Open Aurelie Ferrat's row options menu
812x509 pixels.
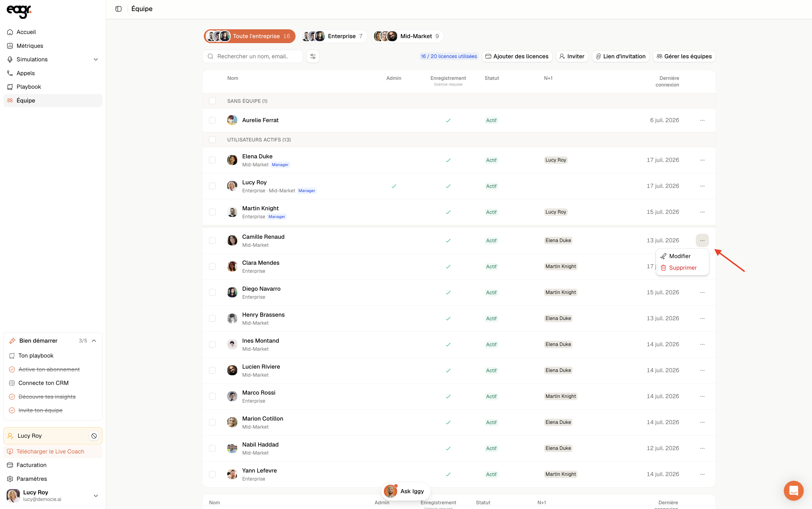click(x=702, y=120)
